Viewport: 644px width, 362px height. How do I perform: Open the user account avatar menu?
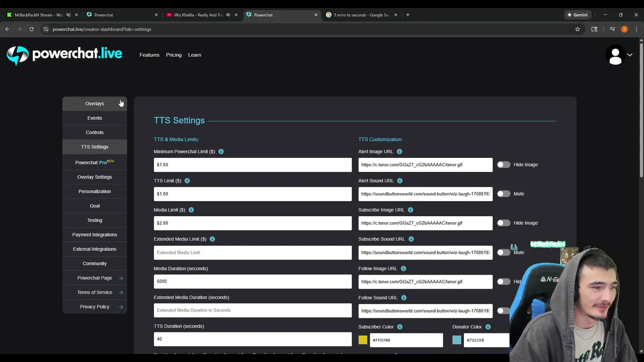point(615,55)
